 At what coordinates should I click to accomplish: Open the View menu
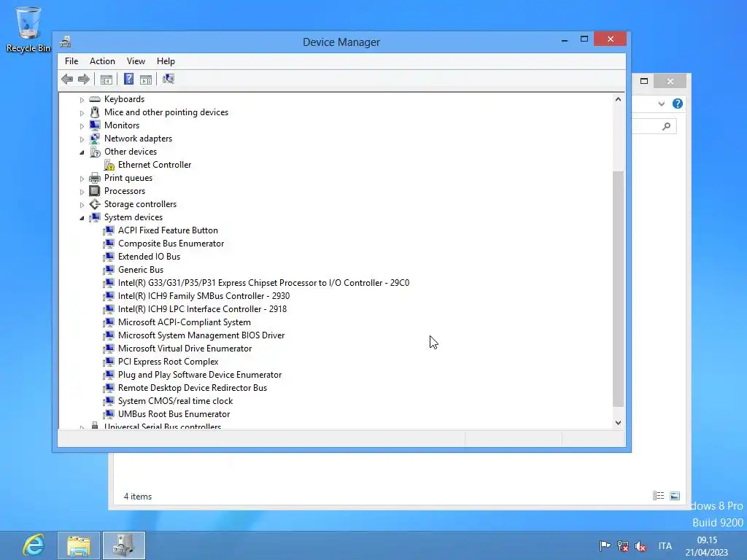coord(136,61)
